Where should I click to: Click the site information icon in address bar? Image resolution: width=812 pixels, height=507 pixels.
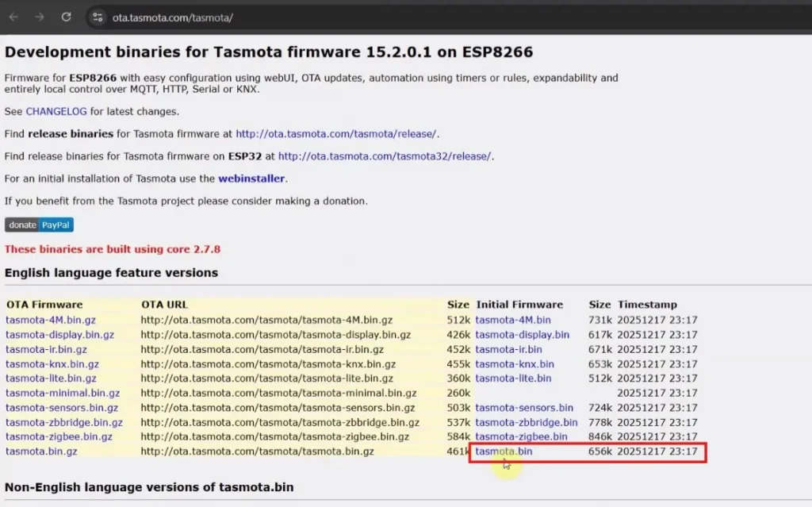click(x=97, y=17)
